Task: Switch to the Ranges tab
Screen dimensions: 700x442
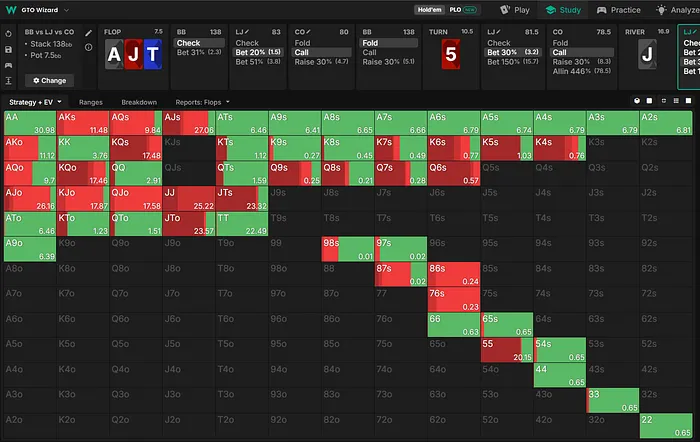Action: click(x=91, y=102)
